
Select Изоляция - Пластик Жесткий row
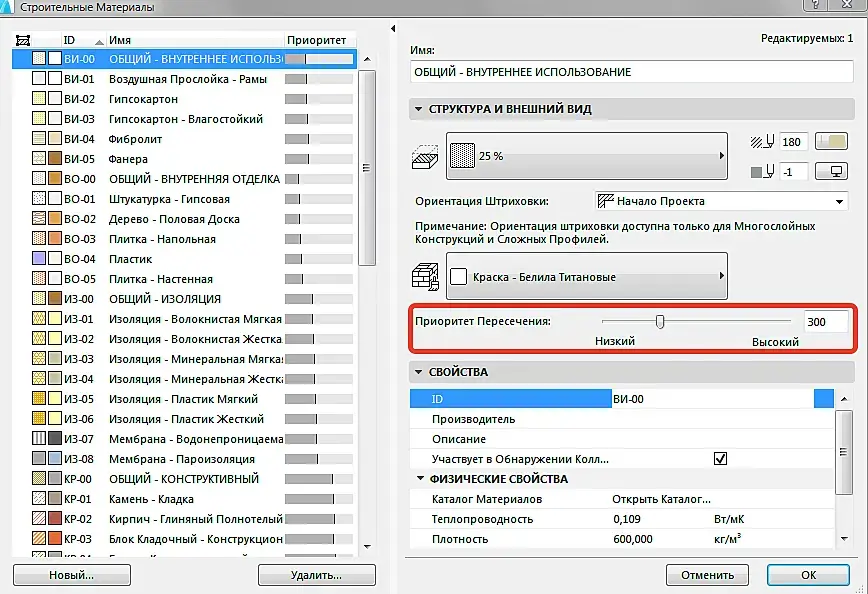pyautogui.click(x=184, y=419)
